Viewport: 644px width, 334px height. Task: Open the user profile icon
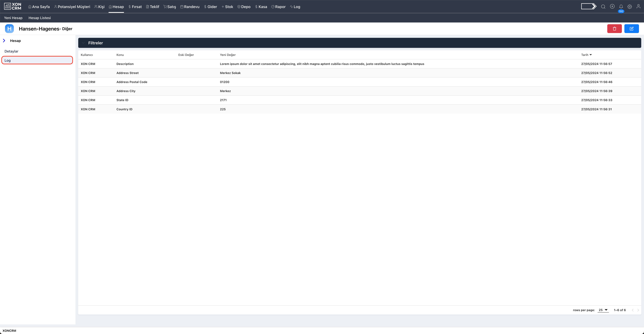coord(638,7)
